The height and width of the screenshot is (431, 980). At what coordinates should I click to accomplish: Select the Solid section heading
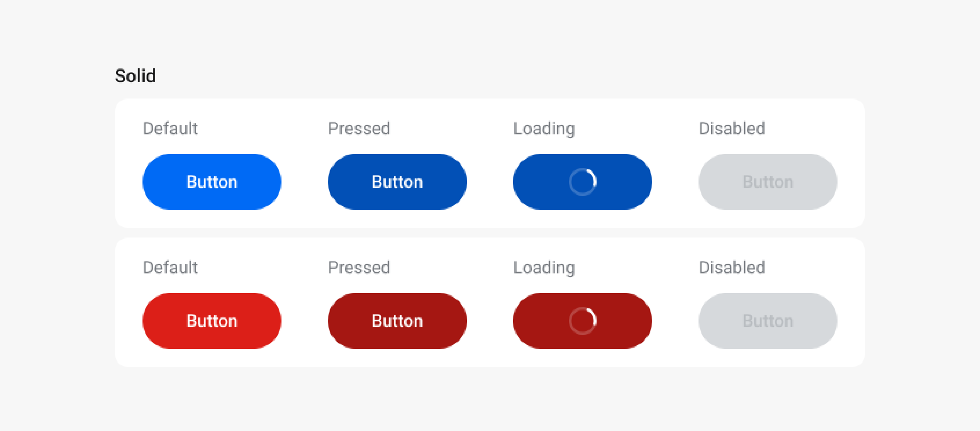[136, 76]
